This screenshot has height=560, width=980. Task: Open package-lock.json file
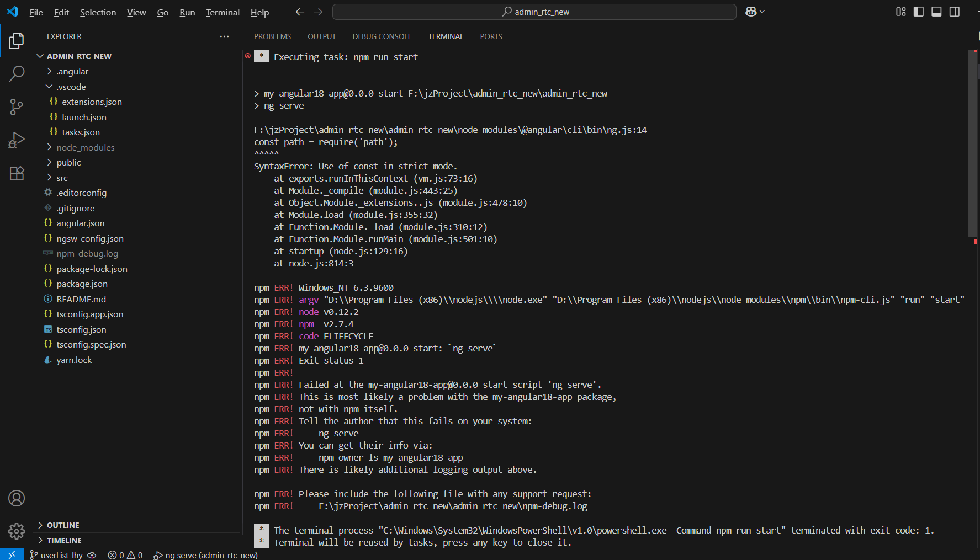coord(136,269)
